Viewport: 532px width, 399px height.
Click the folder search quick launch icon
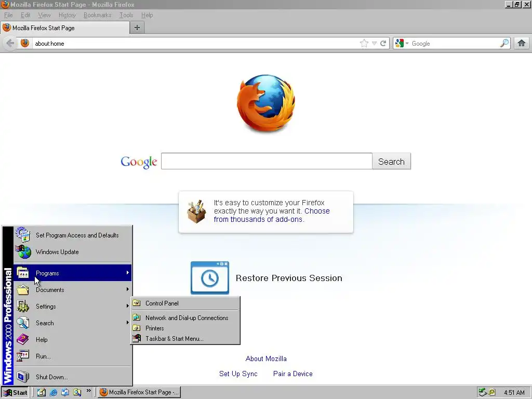(x=77, y=392)
